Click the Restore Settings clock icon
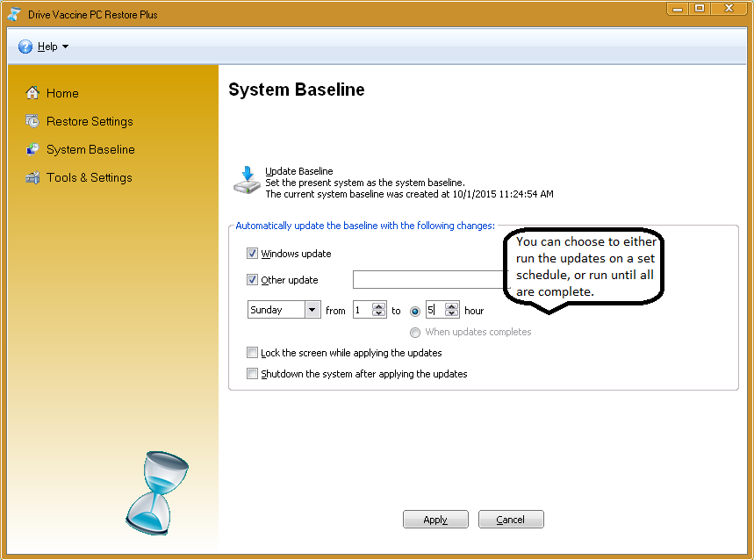The image size is (754, 560). pyautogui.click(x=32, y=121)
